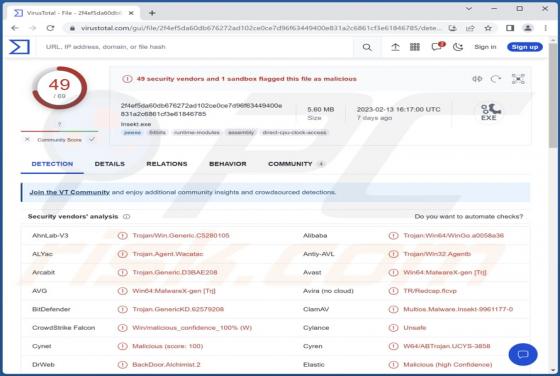This screenshot has width=560, height=376.
Task: Focus the URL or file hash search field
Action: [196, 47]
